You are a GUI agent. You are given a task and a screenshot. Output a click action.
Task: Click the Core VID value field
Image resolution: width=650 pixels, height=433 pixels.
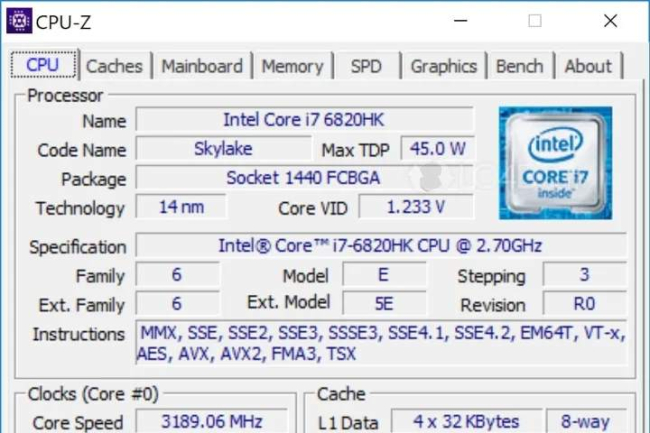(416, 207)
